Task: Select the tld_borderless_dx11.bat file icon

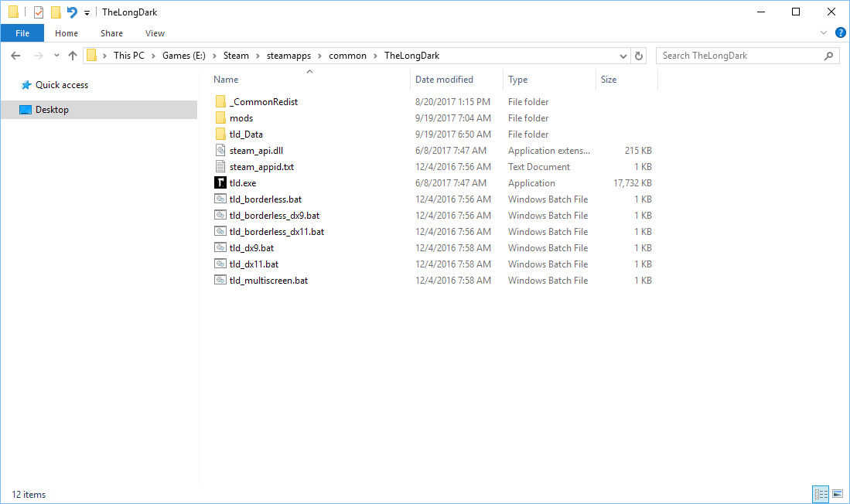Action: click(220, 231)
